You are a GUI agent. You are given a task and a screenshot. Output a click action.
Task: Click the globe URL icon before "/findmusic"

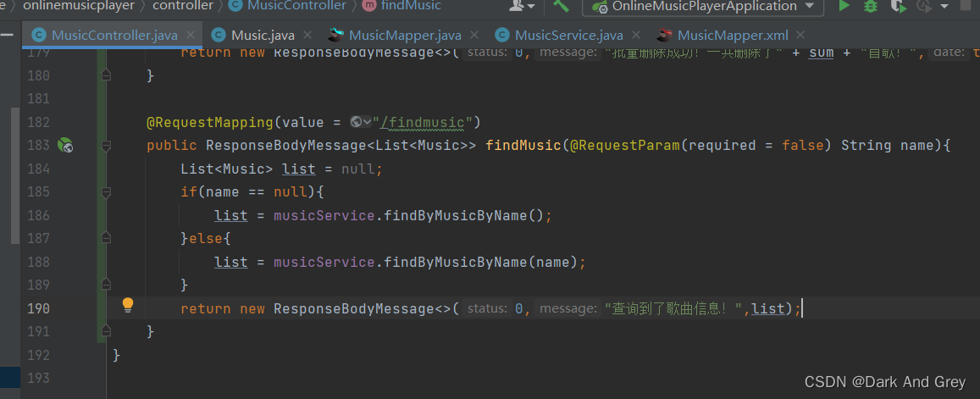pos(357,122)
